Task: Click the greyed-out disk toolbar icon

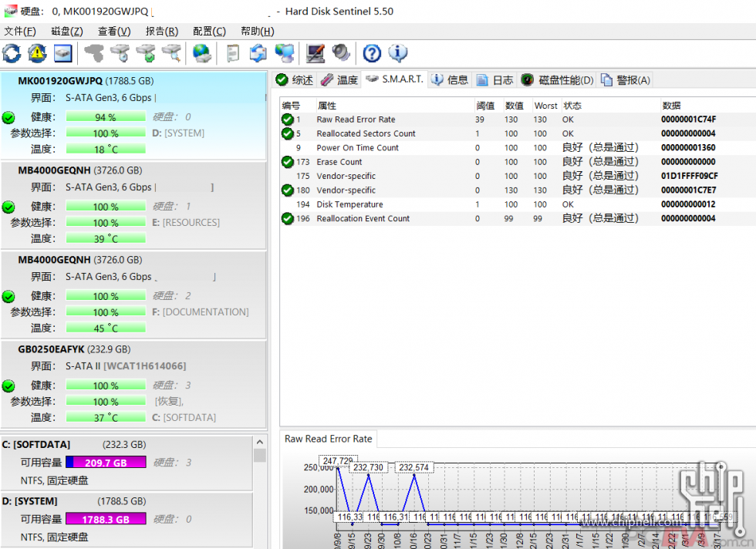Action: (94, 53)
